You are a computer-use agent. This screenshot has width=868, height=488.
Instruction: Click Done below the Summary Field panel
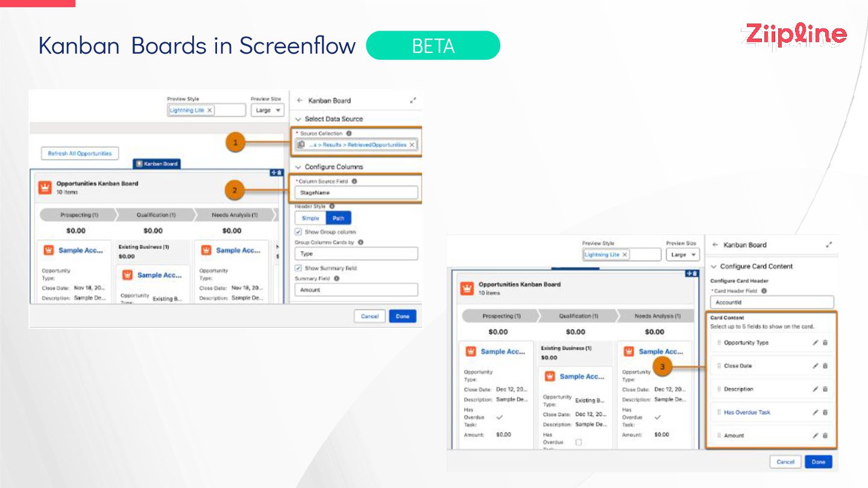tap(403, 316)
